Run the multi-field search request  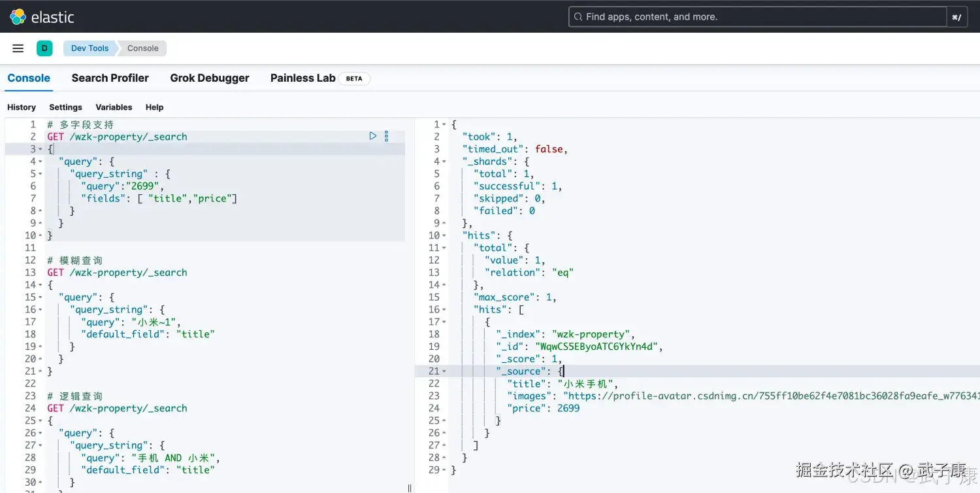372,135
